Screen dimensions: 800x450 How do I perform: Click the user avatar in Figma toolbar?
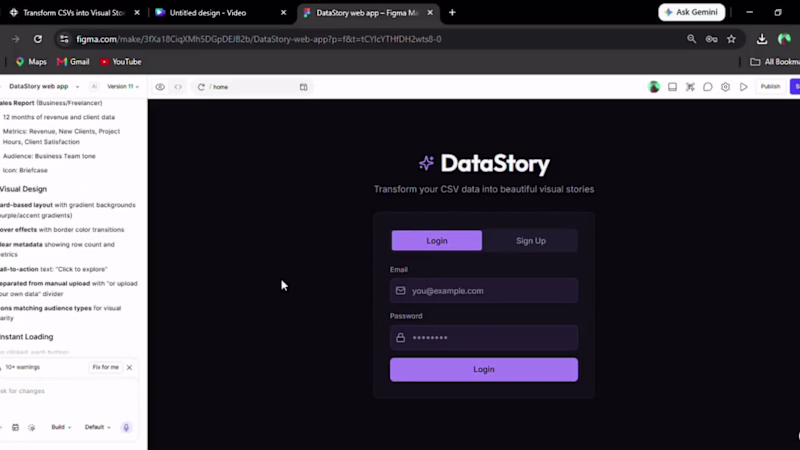point(654,87)
